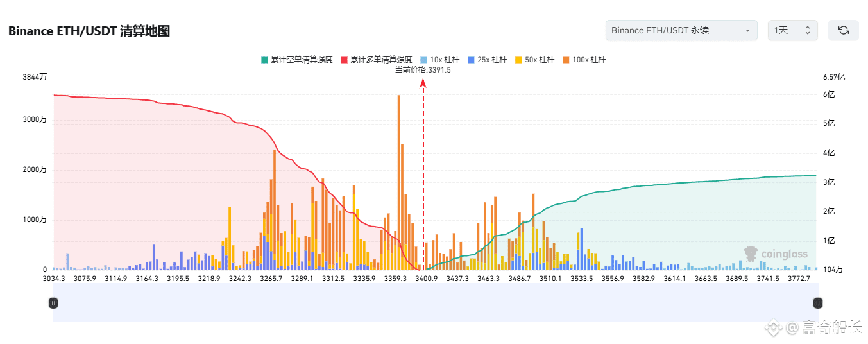Click the 2000万 left axis label
Image resolution: width=868 pixels, height=344 pixels.
tap(35, 169)
